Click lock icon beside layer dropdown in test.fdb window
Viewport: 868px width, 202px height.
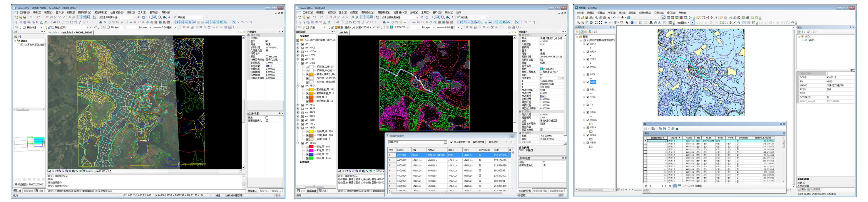tap(332, 28)
